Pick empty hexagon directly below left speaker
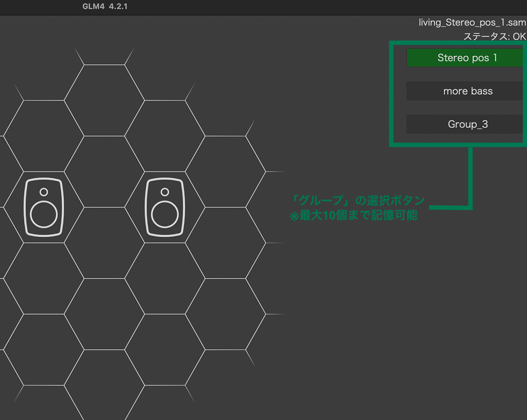The height and width of the screenshot is (420, 527). click(44, 278)
